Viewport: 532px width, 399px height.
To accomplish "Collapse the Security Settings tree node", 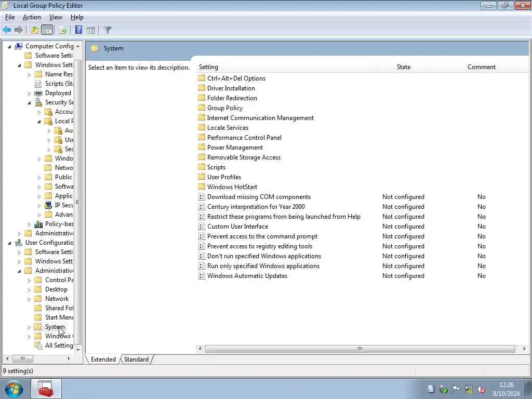I will [x=29, y=102].
